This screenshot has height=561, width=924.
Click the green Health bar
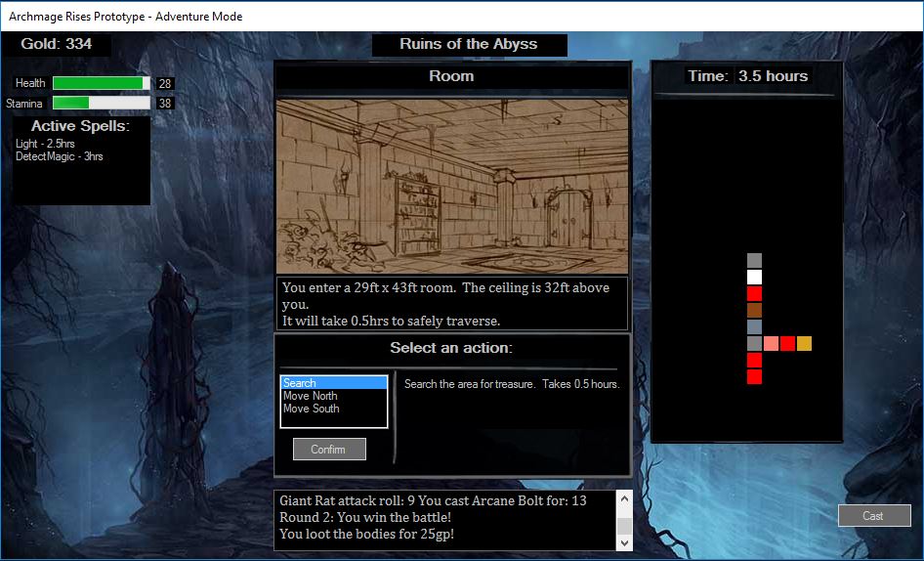[x=101, y=83]
